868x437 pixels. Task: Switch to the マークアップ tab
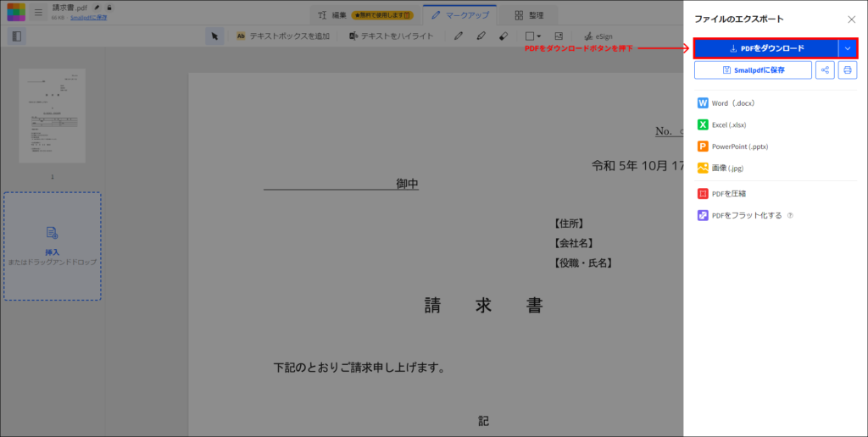click(460, 15)
